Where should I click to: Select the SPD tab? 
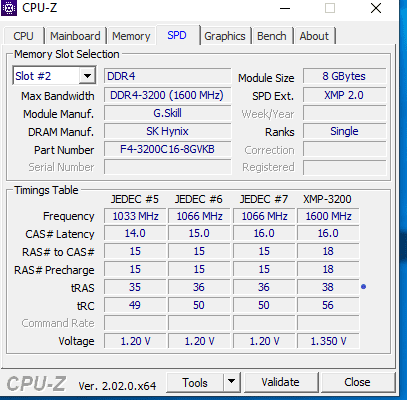click(x=177, y=35)
